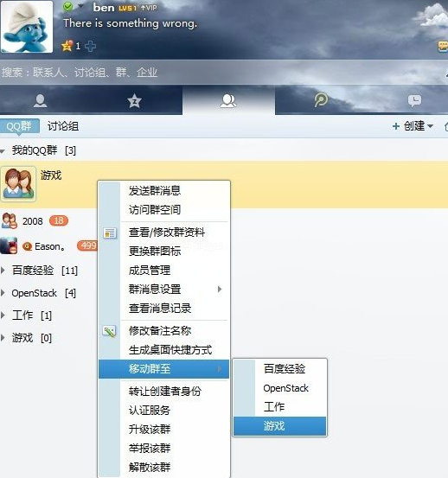Viewport: 448px width, 478px height.
Task: Open the recent conversations tab icon
Action: 414,100
